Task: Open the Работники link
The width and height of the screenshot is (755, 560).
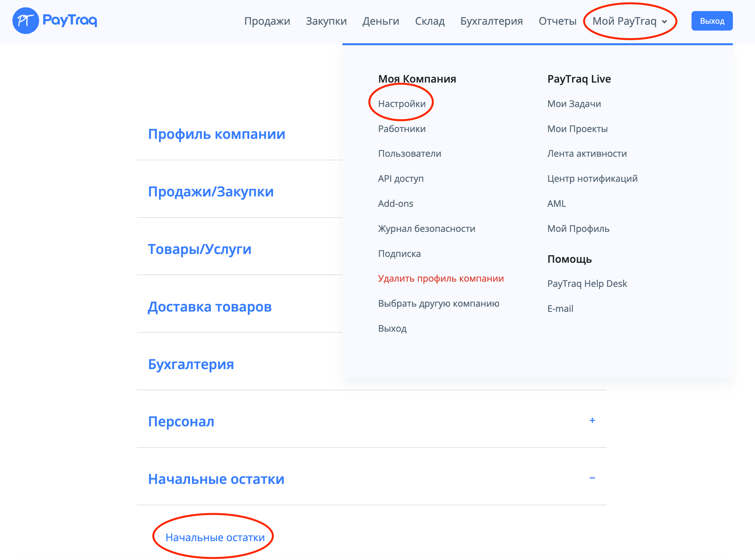Action: 402,129
